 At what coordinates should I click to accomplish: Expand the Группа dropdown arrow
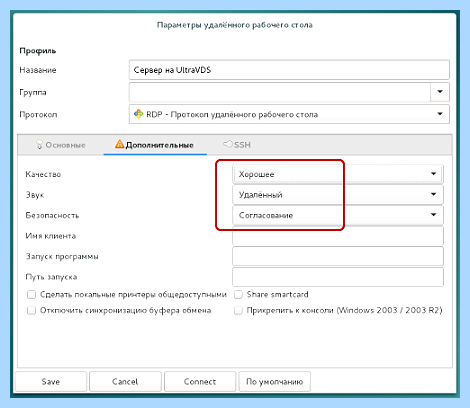[x=440, y=92]
